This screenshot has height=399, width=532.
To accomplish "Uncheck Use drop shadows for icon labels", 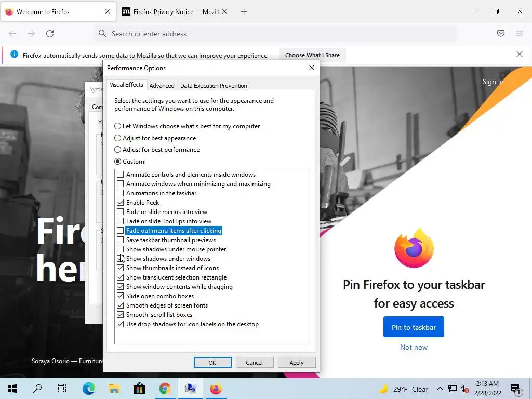I will pyautogui.click(x=120, y=324).
